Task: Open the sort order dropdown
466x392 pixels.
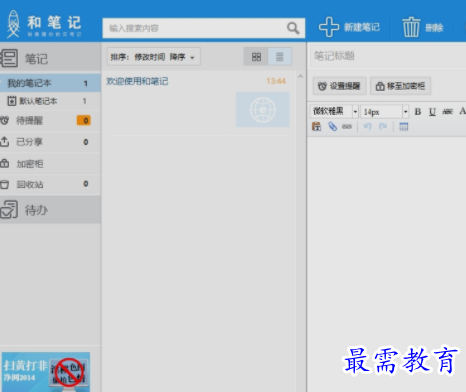Action: pos(154,57)
